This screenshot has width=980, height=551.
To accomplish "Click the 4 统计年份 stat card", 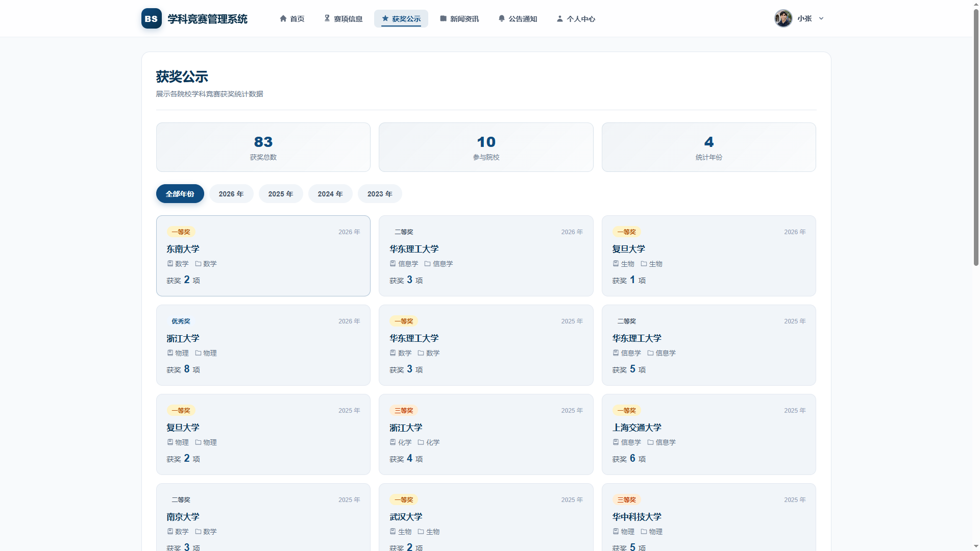I will pyautogui.click(x=709, y=147).
